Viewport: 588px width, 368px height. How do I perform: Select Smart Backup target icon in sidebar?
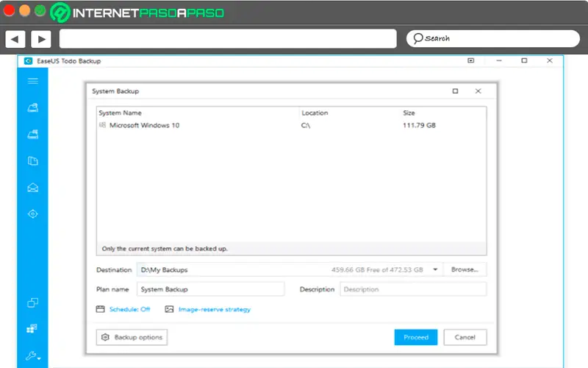pyautogui.click(x=32, y=214)
